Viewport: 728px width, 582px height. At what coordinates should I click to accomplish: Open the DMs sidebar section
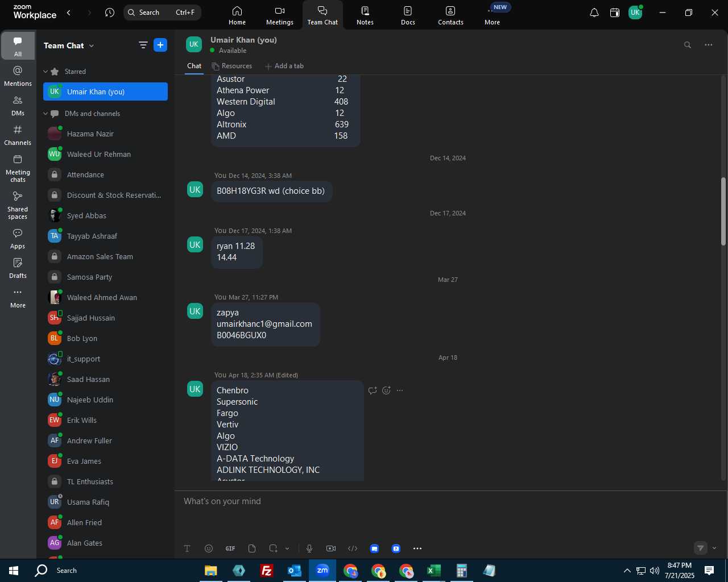point(18,106)
